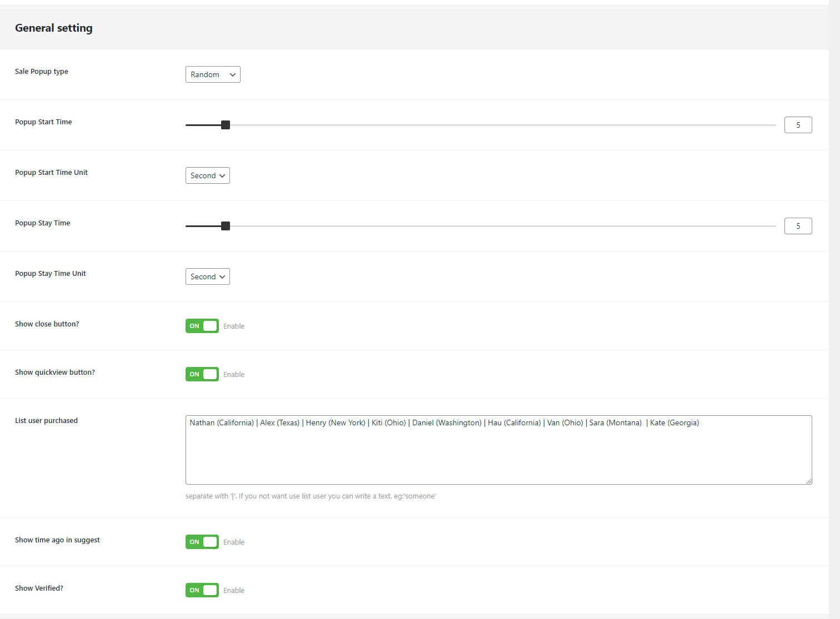Click the Show time ago in suggest label
840x619 pixels.
coord(58,540)
